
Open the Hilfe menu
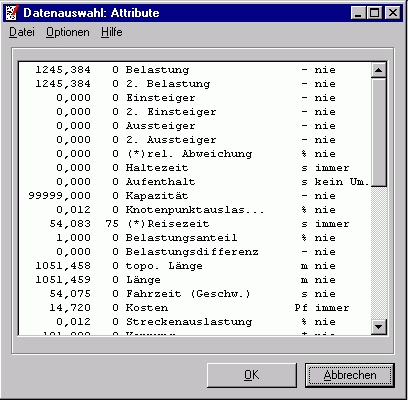click(x=112, y=32)
